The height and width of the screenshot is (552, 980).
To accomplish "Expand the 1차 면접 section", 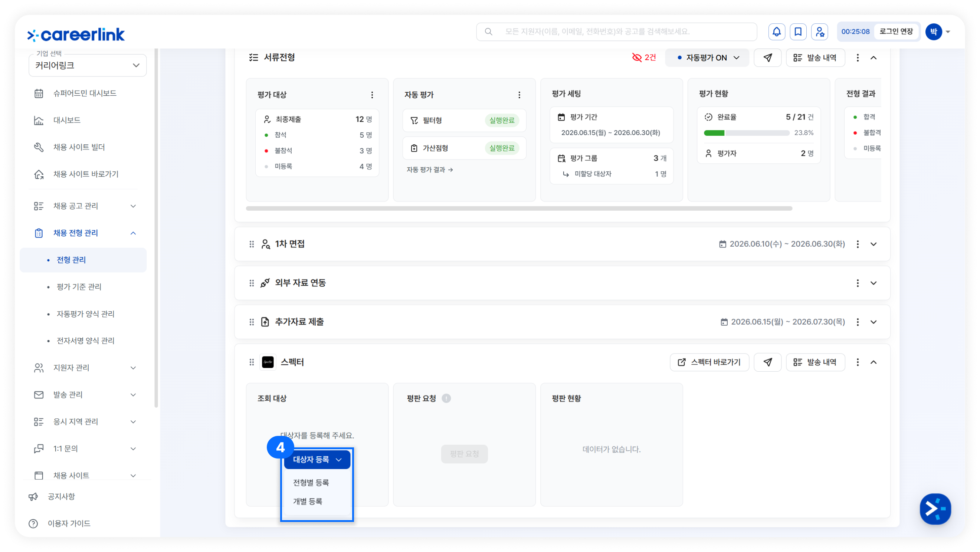I will (874, 244).
